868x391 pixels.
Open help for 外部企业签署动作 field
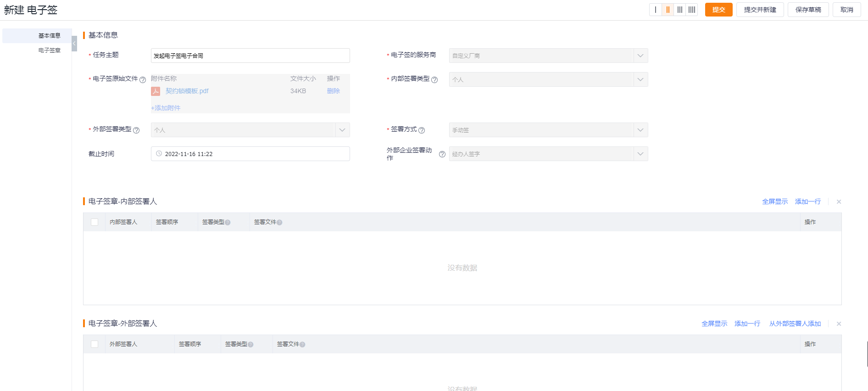click(x=442, y=154)
